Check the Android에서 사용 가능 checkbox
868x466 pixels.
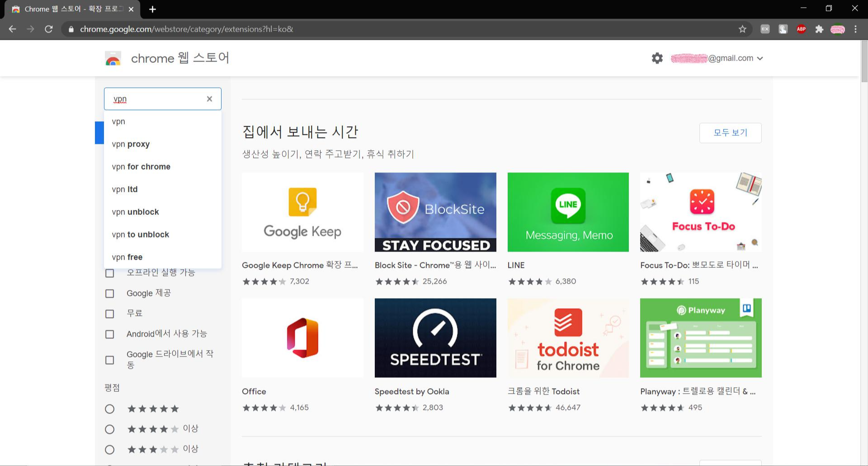click(x=109, y=334)
